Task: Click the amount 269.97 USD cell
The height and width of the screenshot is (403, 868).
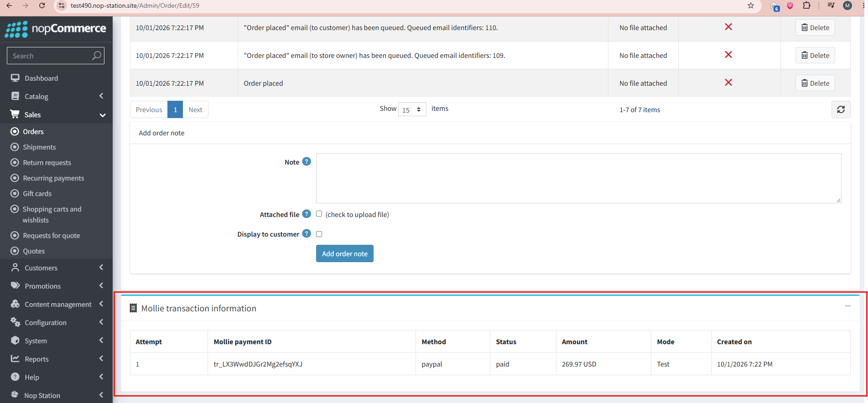Action: pyautogui.click(x=579, y=364)
